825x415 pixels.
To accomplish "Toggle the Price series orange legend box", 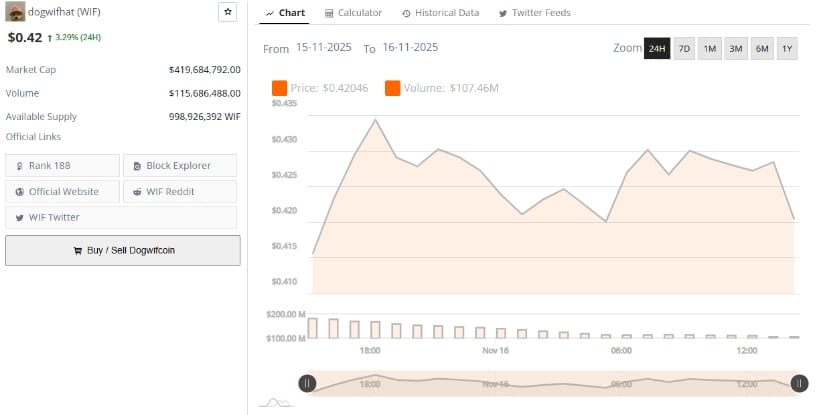I will 279,88.
